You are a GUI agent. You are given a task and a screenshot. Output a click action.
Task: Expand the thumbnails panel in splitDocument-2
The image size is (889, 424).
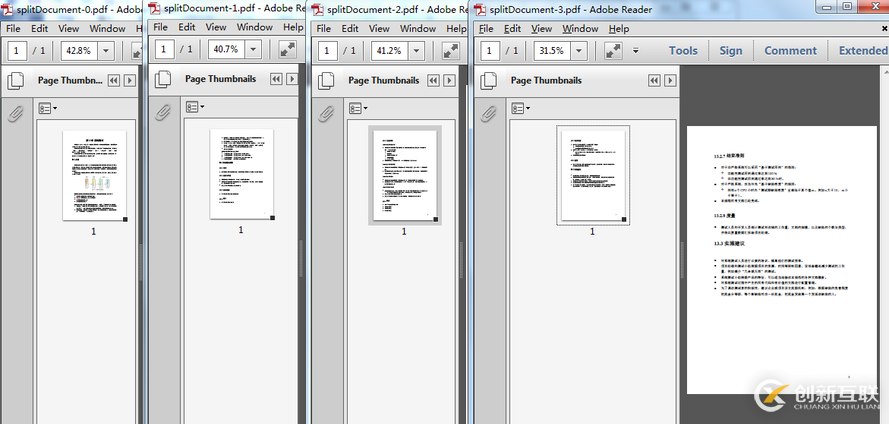(450, 80)
